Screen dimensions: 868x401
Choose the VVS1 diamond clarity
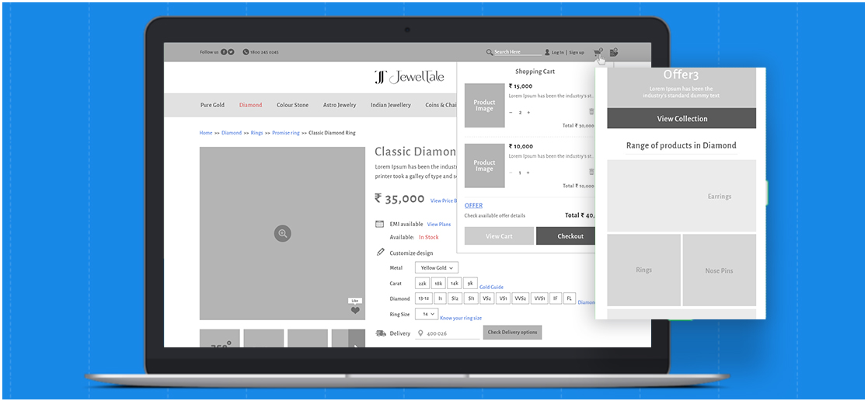point(539,298)
